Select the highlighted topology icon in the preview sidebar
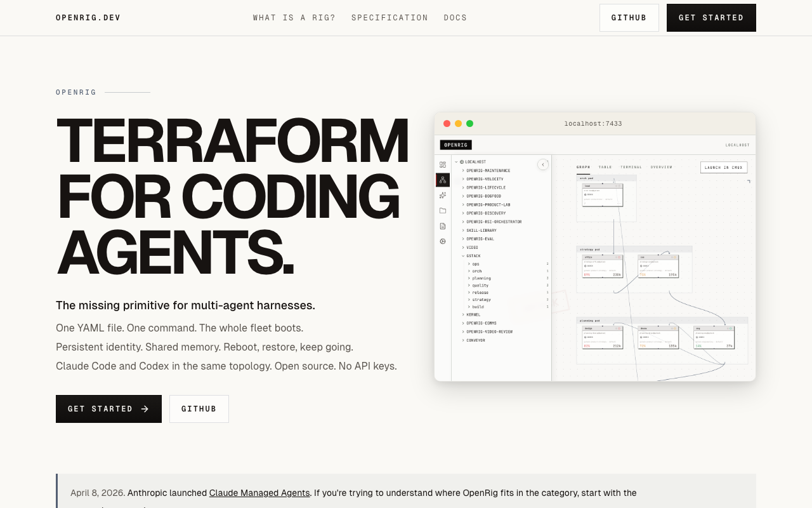 click(443, 180)
